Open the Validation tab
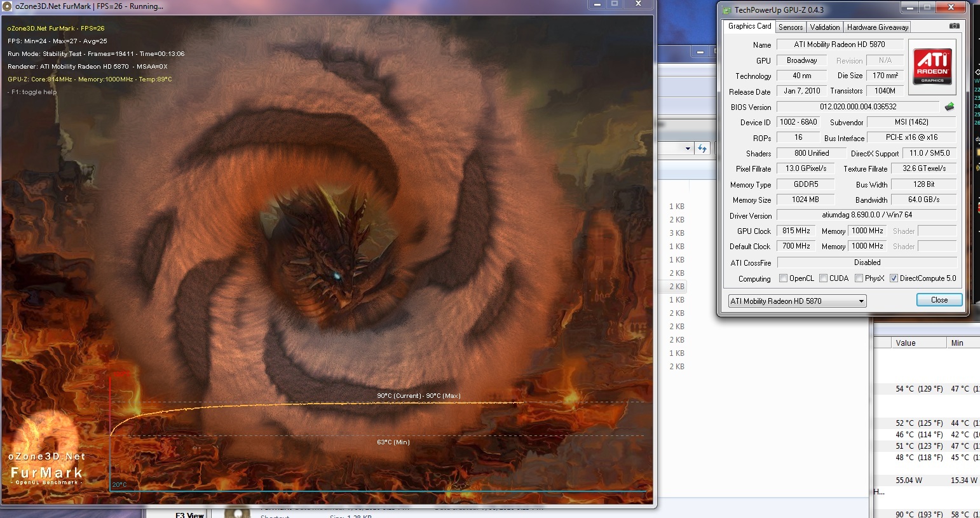The image size is (980, 518). pyautogui.click(x=825, y=27)
